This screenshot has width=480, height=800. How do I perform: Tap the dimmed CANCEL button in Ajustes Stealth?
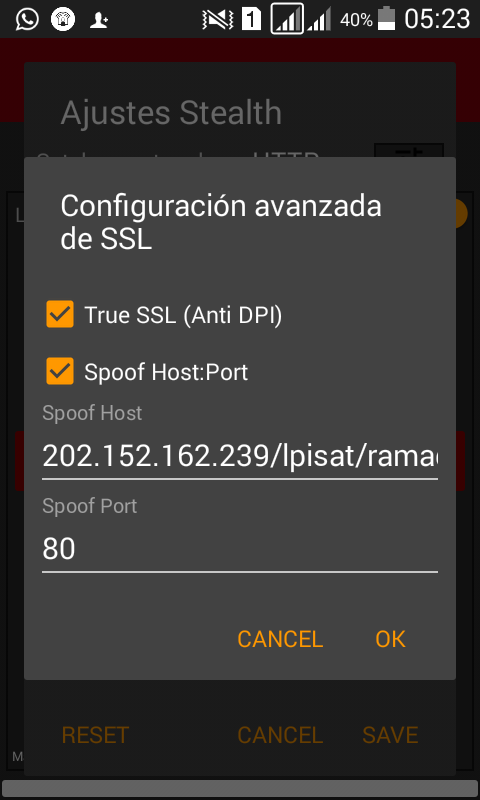(x=280, y=735)
